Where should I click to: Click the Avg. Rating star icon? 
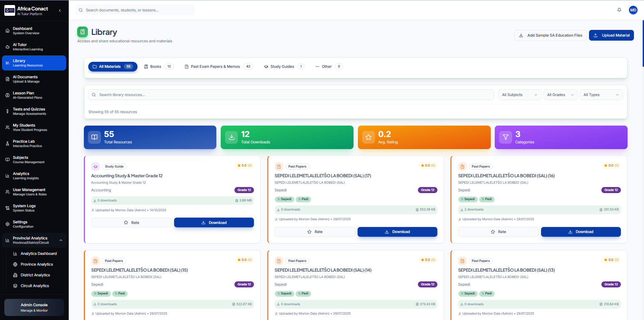click(x=368, y=137)
